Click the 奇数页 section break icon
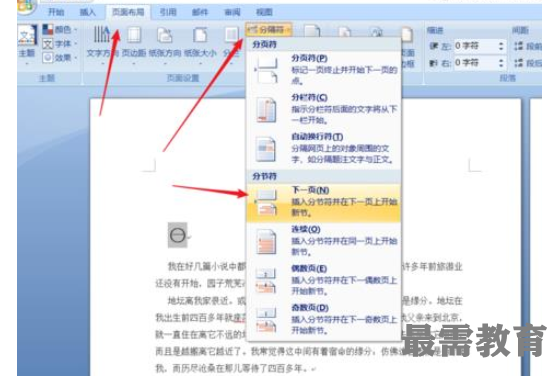 266,320
